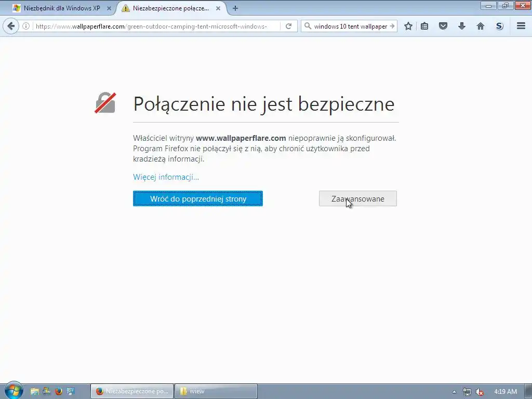Show site information icon in address bar
Viewport: 532px width, 399px height.
click(26, 26)
